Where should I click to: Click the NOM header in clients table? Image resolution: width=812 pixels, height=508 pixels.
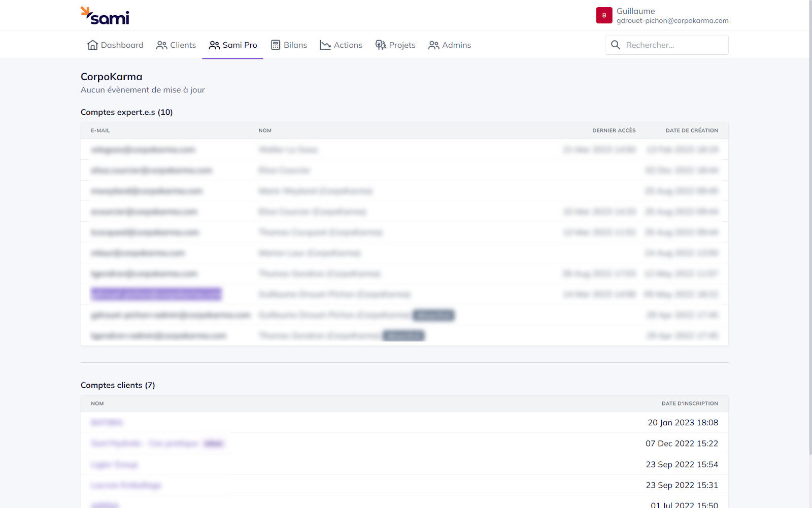(97, 403)
